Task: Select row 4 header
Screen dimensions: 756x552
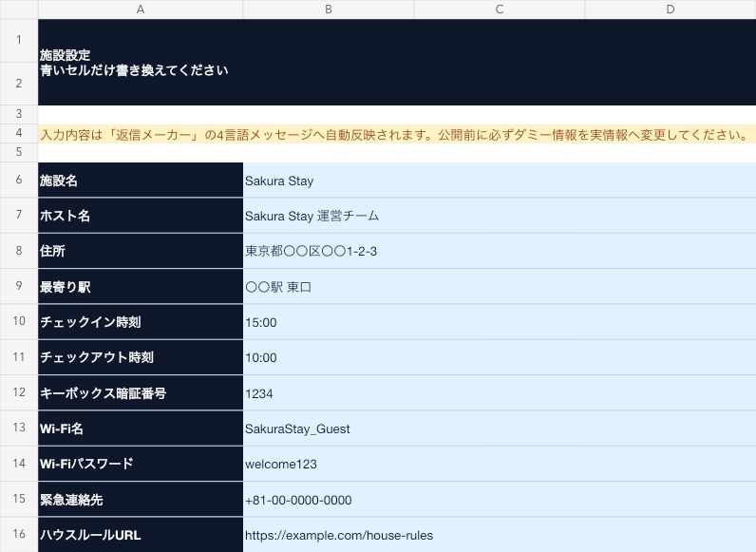Action: click(x=19, y=133)
